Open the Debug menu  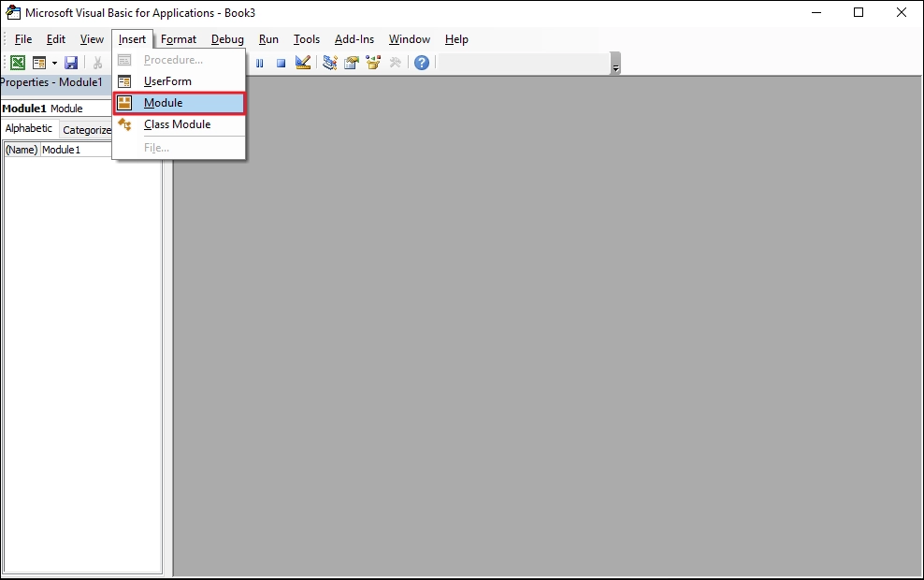227,39
